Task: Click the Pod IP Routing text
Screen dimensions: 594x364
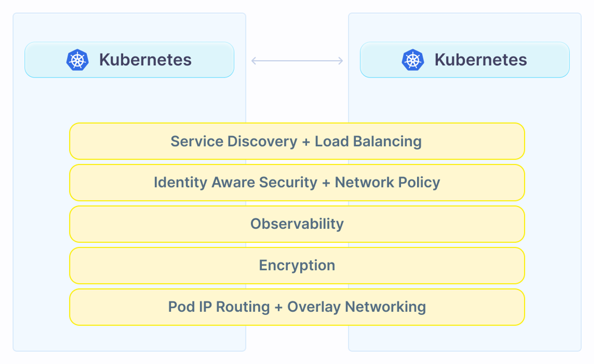Action: click(219, 307)
